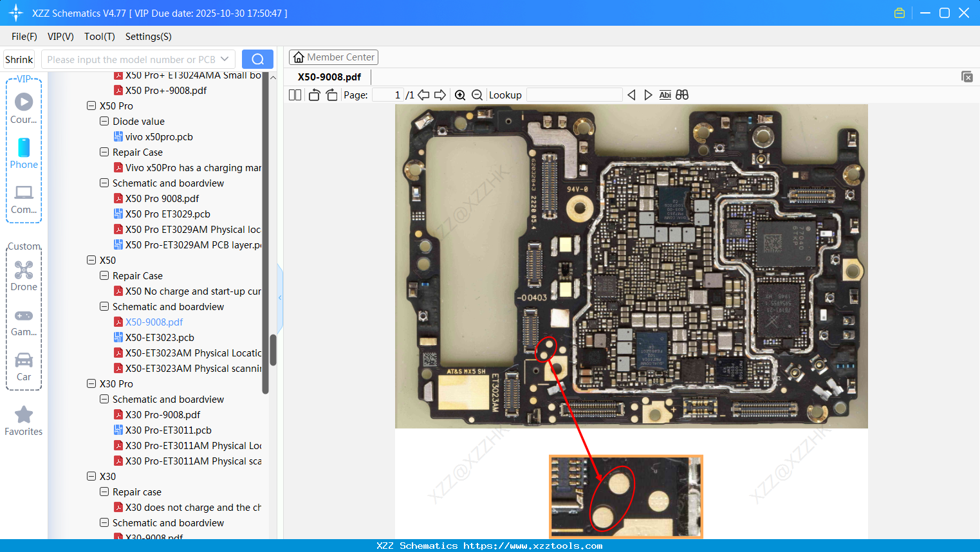Image resolution: width=980 pixels, height=552 pixels.
Task: Collapse Repair Case above 'Vivo x50Pro has a charging'
Action: (104, 152)
